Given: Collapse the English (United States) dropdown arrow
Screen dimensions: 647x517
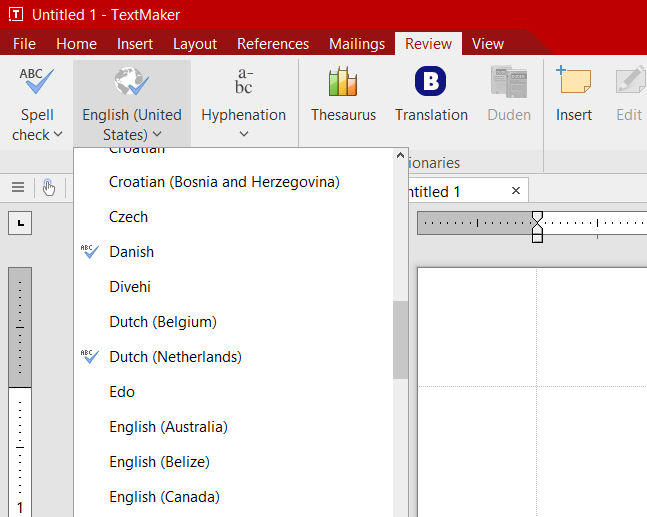Looking at the screenshot, I should (x=157, y=135).
